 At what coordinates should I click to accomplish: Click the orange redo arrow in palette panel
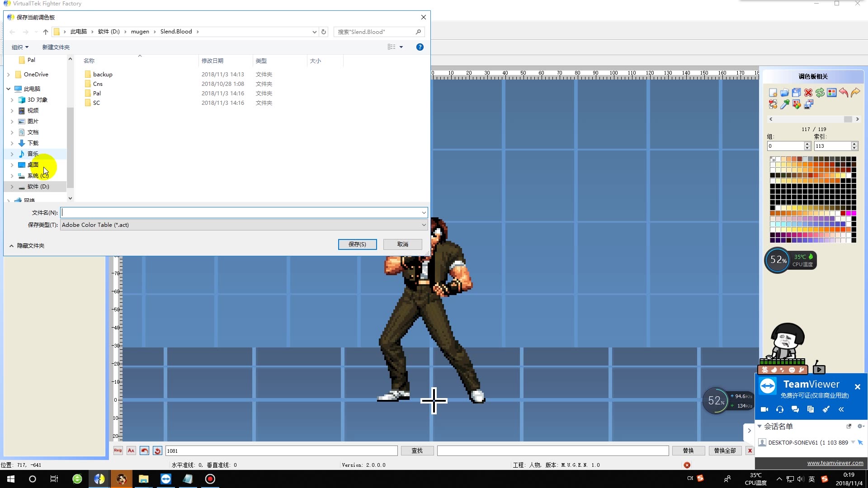855,93
